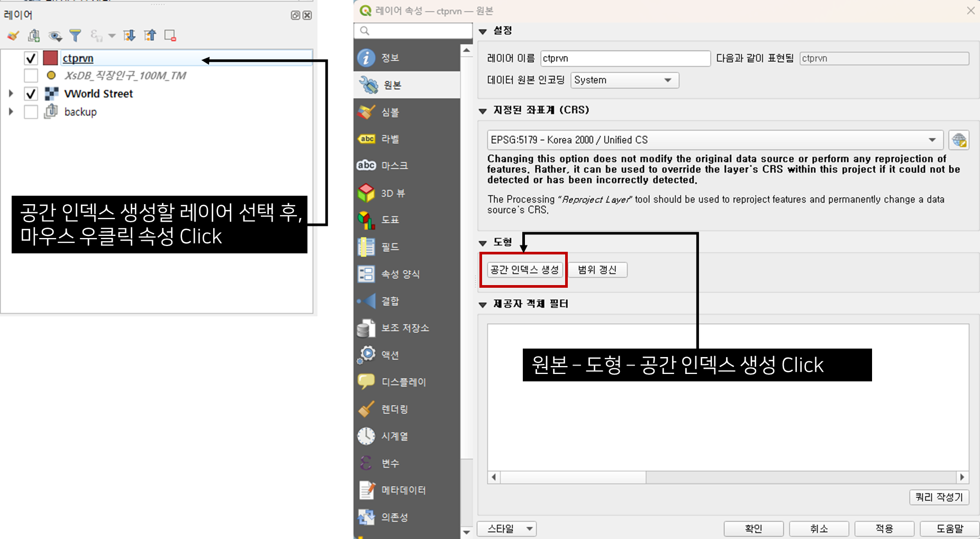Click the 쿼리 작성기 button
The image size is (980, 539).
click(939, 497)
